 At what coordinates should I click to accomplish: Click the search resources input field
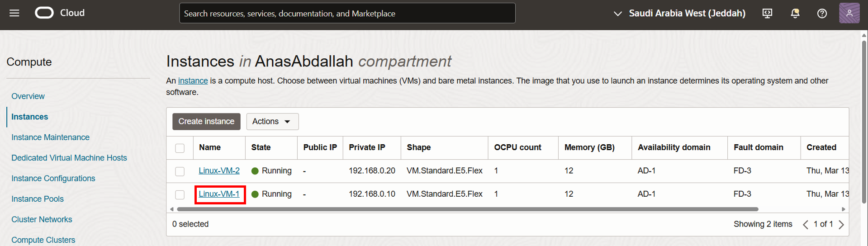click(x=347, y=13)
